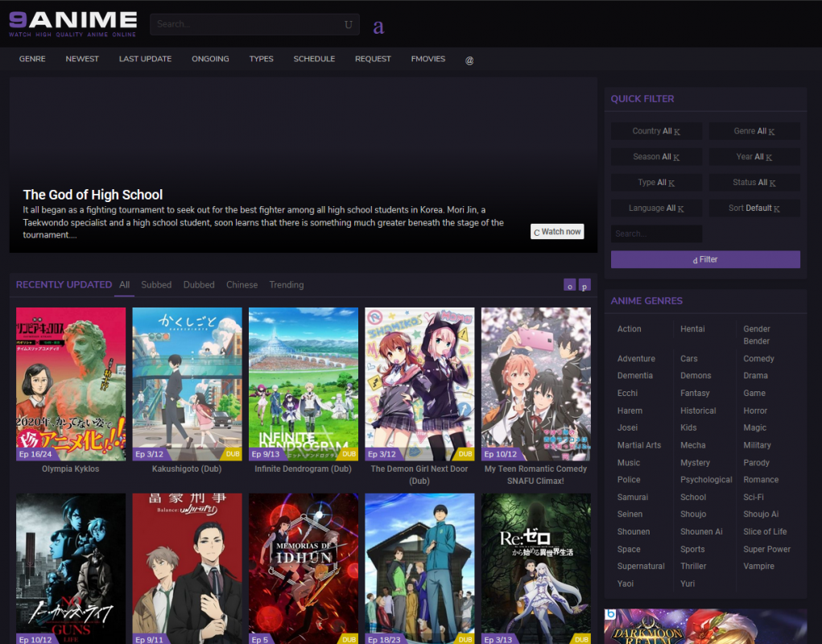Open the REQUEST page
The height and width of the screenshot is (644, 822).
tap(373, 59)
